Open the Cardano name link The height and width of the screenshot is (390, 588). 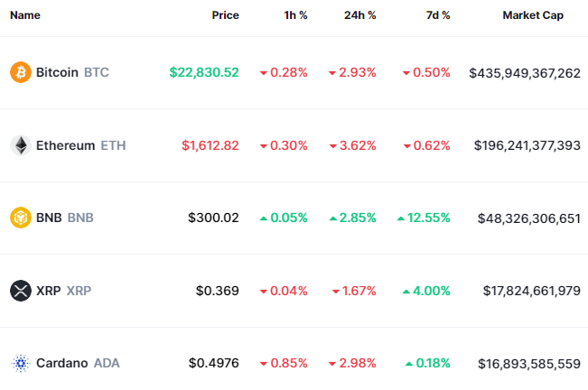point(61,363)
